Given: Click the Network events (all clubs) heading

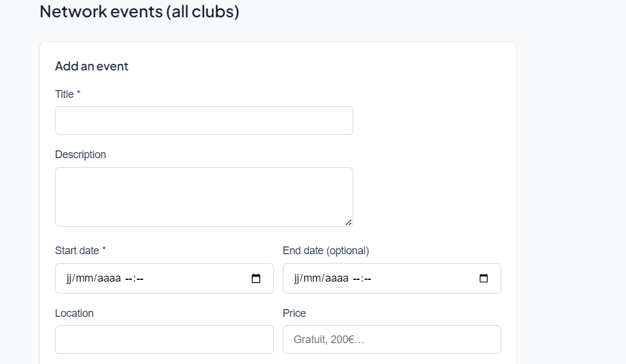Looking at the screenshot, I should (139, 11).
